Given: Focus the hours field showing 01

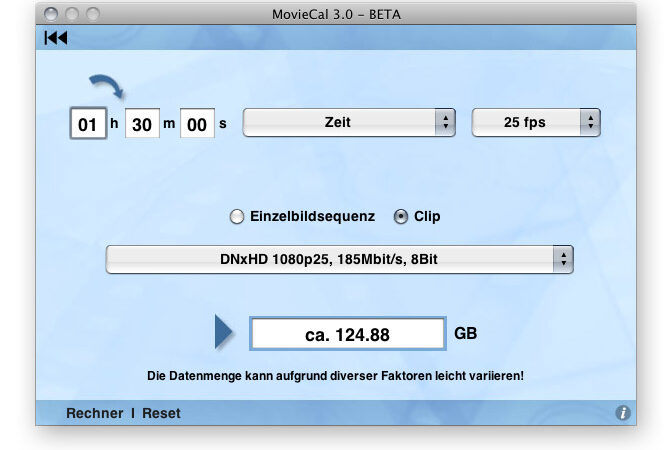Looking at the screenshot, I should point(88,125).
